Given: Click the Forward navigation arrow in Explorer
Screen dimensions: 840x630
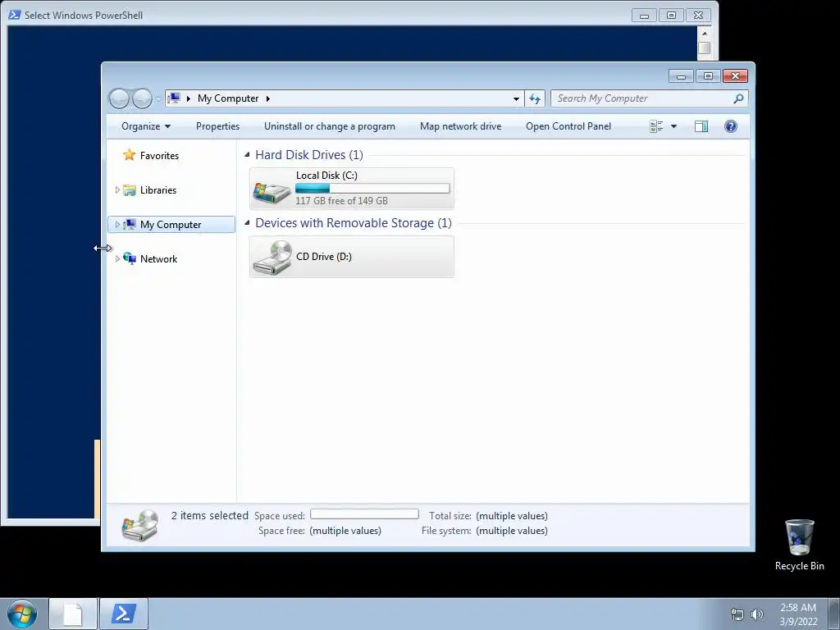Looking at the screenshot, I should point(142,98).
